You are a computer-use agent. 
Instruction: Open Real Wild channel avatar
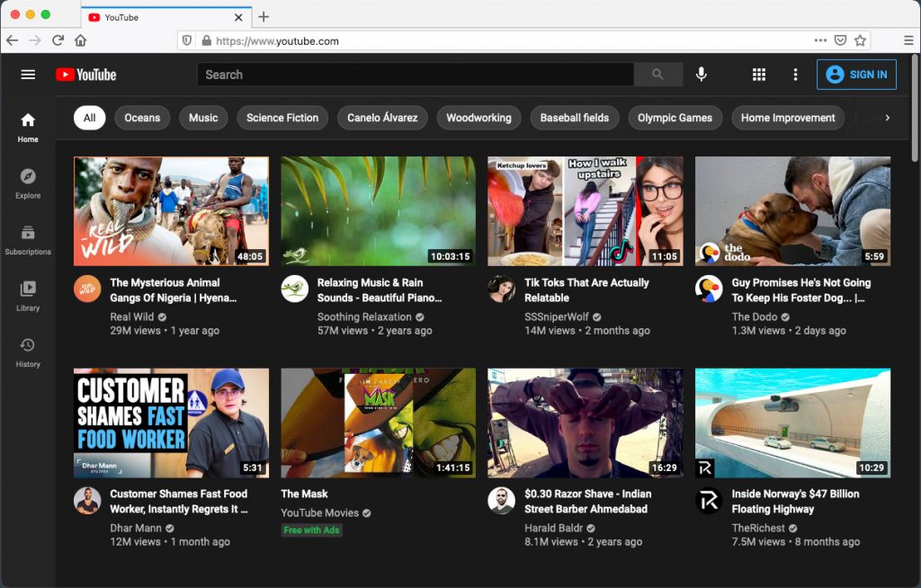point(87,289)
